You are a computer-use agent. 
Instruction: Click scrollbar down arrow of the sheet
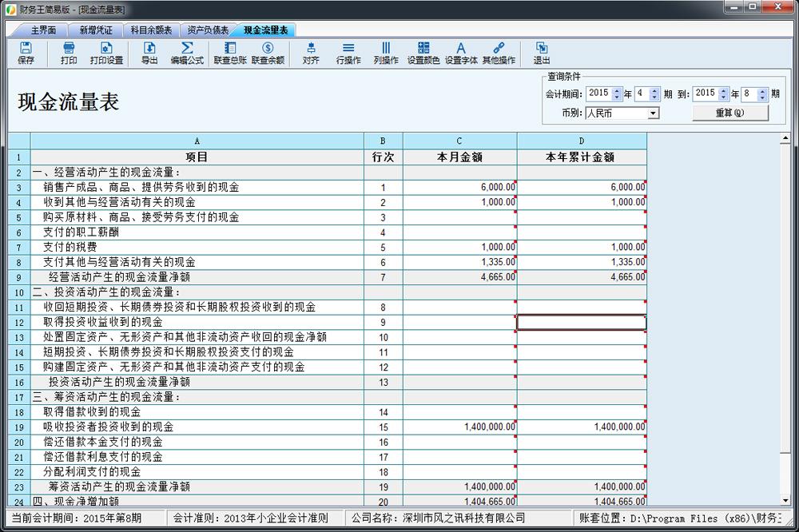click(x=785, y=500)
